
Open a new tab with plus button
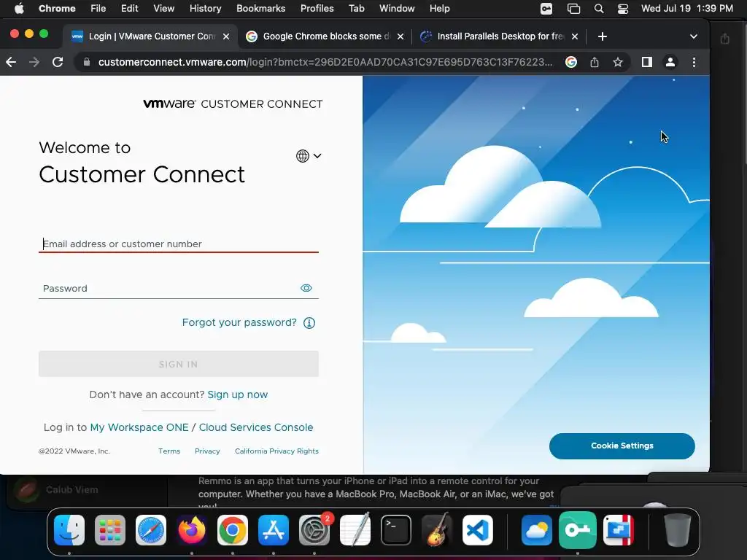coord(602,36)
